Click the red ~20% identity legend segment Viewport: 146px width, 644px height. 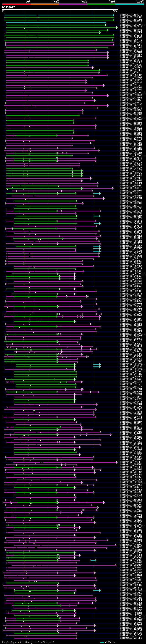pyautogui.click(x=16, y=4)
